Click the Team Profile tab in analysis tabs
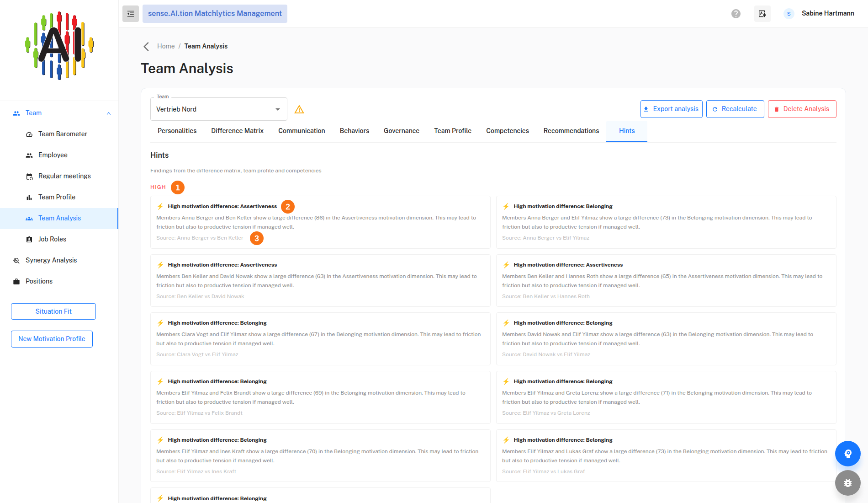Viewport: 868px width, 503px height. [x=453, y=131]
